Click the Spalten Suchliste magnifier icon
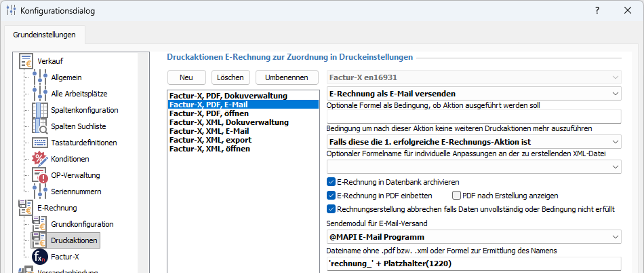The height and width of the screenshot is (273, 644). [40, 126]
